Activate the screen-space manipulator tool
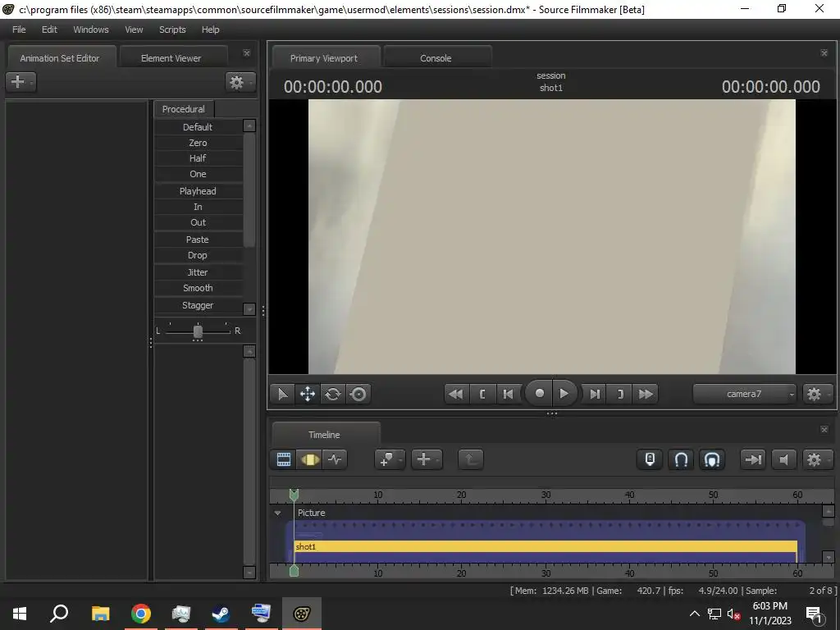 click(358, 395)
